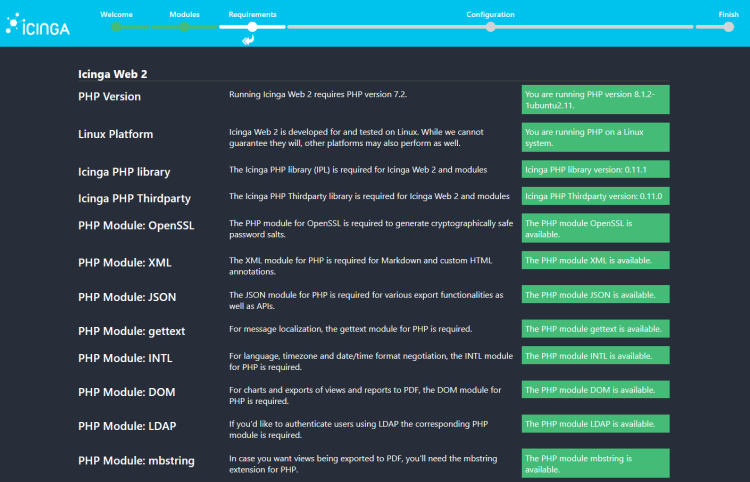Screen dimensions: 750x482
Task: Click the OpenSSL module available status box
Action: pyautogui.click(x=595, y=228)
